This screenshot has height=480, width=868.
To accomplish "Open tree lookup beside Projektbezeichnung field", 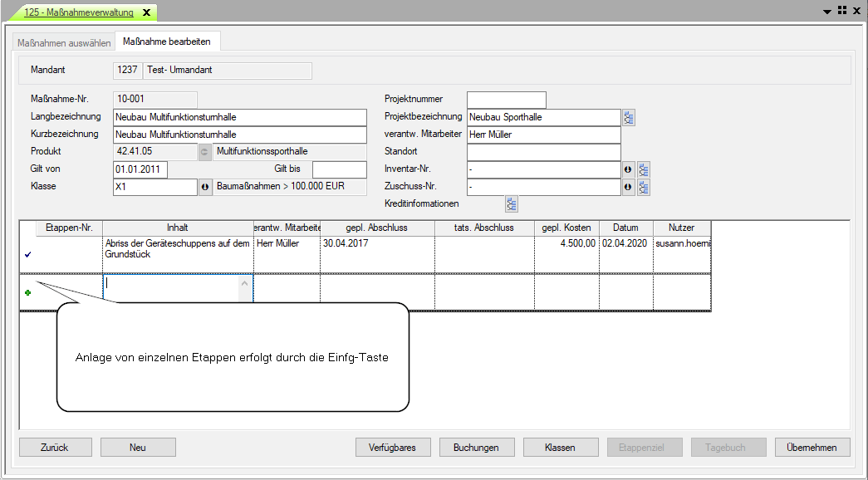I will pos(629,117).
